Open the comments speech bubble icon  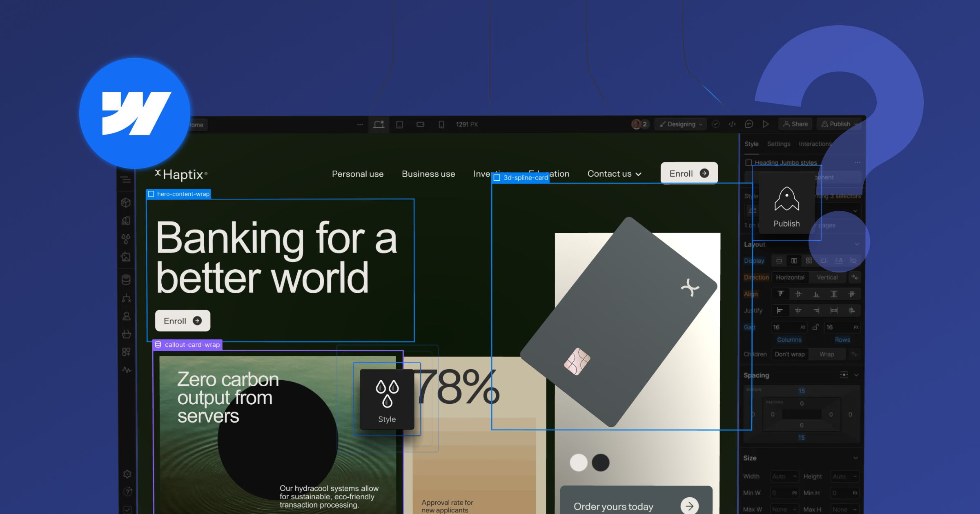tap(749, 124)
